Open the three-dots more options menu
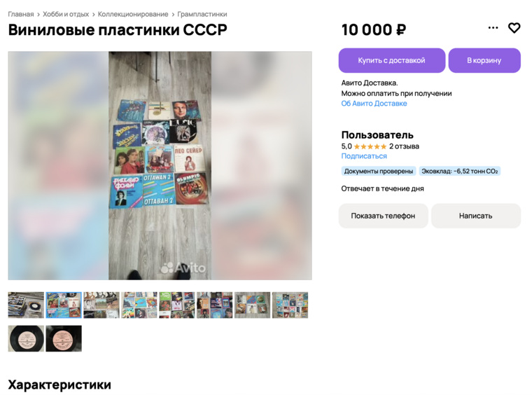 click(493, 28)
